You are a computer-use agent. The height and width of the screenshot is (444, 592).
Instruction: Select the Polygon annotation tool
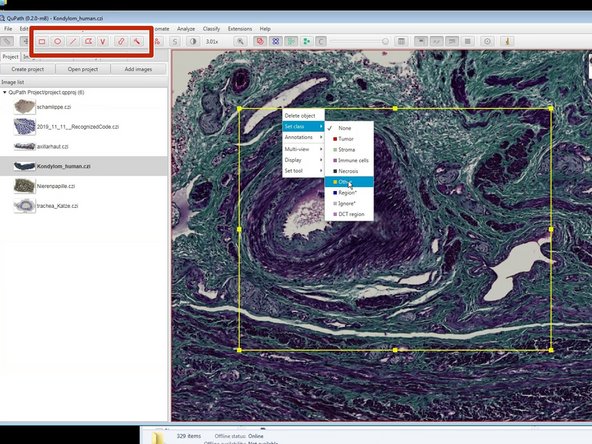point(88,42)
